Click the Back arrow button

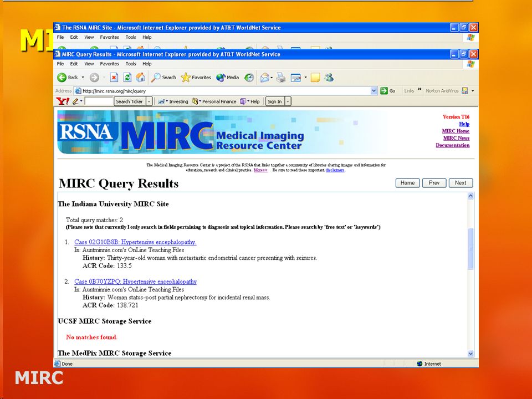tap(62, 78)
